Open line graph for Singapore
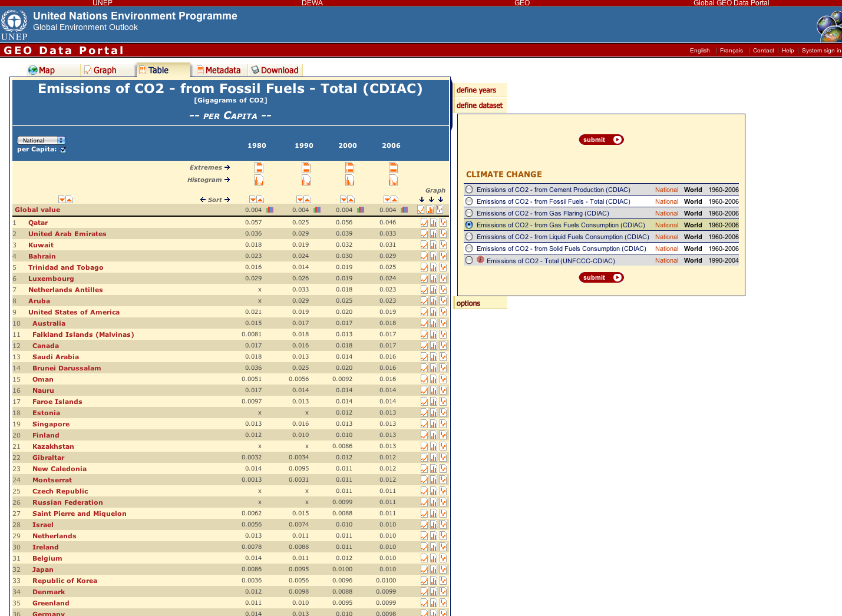This screenshot has height=616, width=842. pos(424,424)
